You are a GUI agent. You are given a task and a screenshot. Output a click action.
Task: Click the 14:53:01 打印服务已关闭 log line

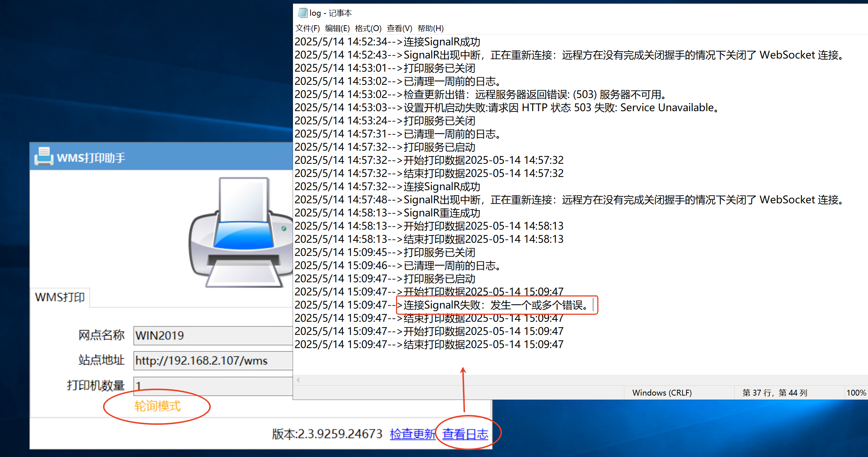(x=385, y=68)
